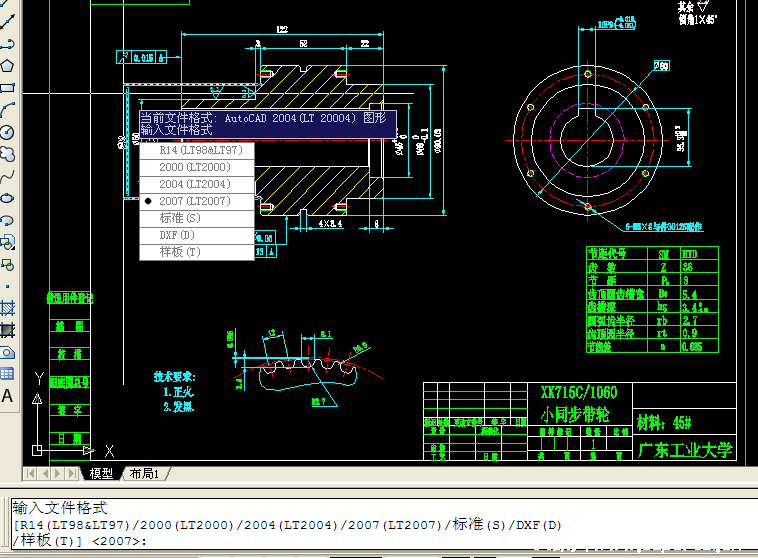Click the 技术要求: text

[175, 377]
